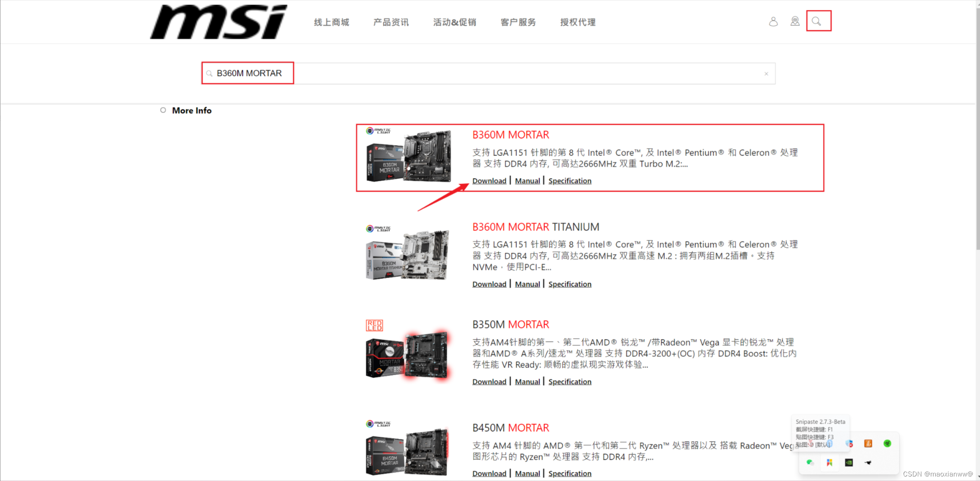Open the 活动&促销 menu
The width and height of the screenshot is (980, 481).
(454, 22)
